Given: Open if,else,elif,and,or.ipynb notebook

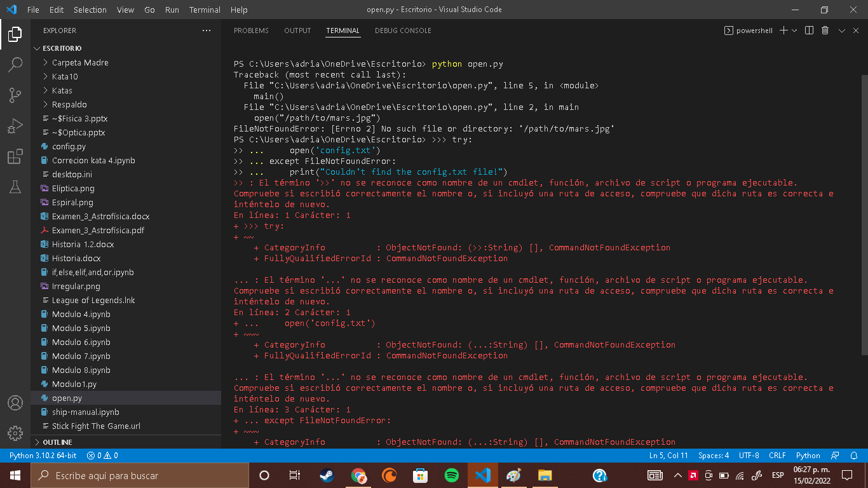Looking at the screenshot, I should (126, 272).
